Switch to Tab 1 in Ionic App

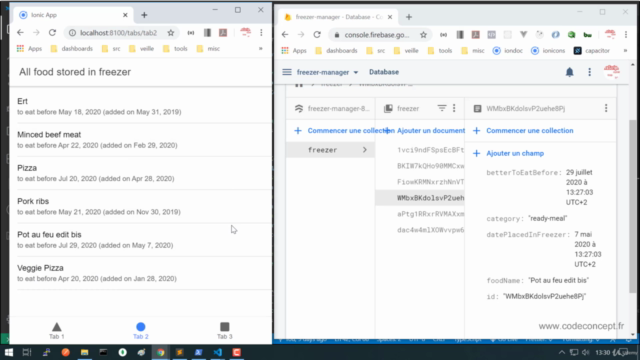point(57,331)
